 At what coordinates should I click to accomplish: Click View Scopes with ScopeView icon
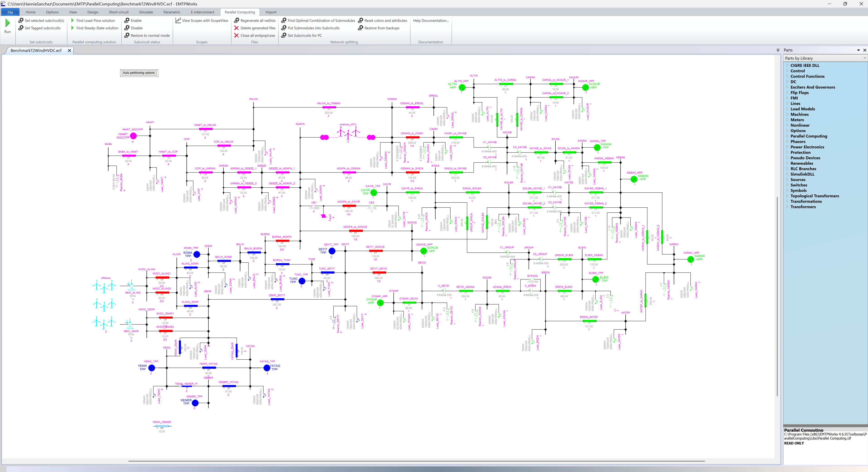pos(178,21)
